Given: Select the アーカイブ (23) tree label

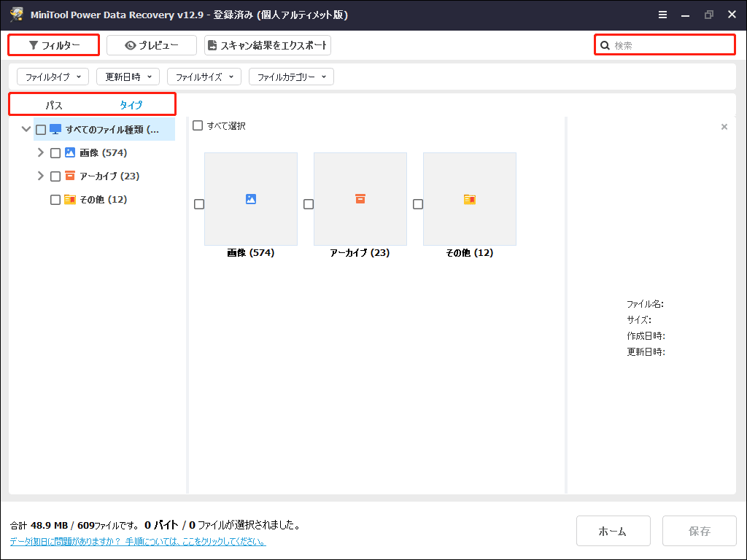Looking at the screenshot, I should tap(109, 176).
